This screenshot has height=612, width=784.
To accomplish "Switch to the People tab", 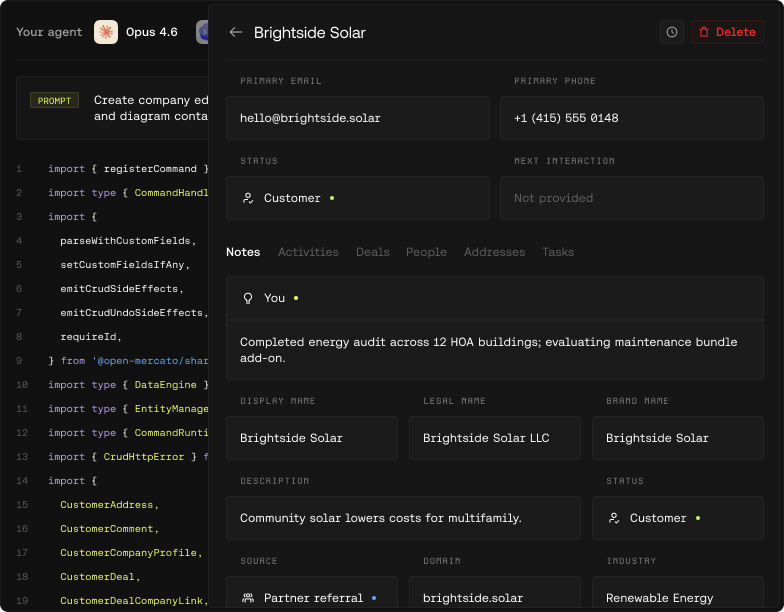I will (426, 252).
